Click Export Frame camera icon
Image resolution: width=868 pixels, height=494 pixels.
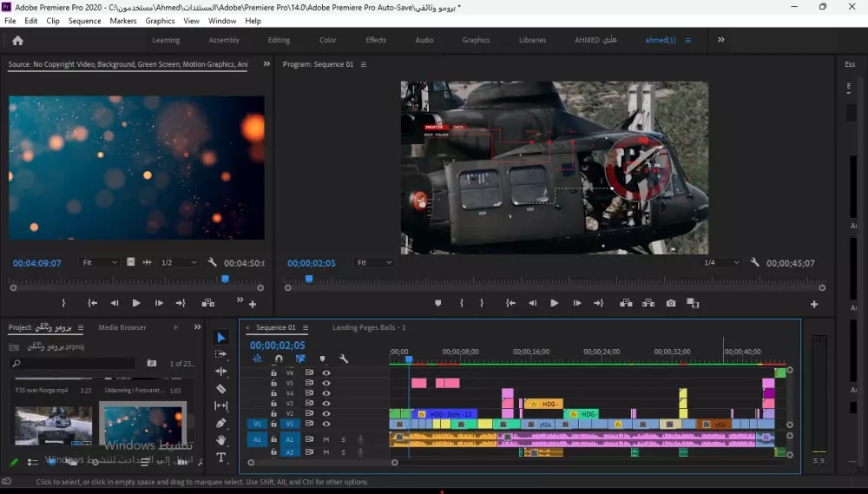[x=671, y=303]
